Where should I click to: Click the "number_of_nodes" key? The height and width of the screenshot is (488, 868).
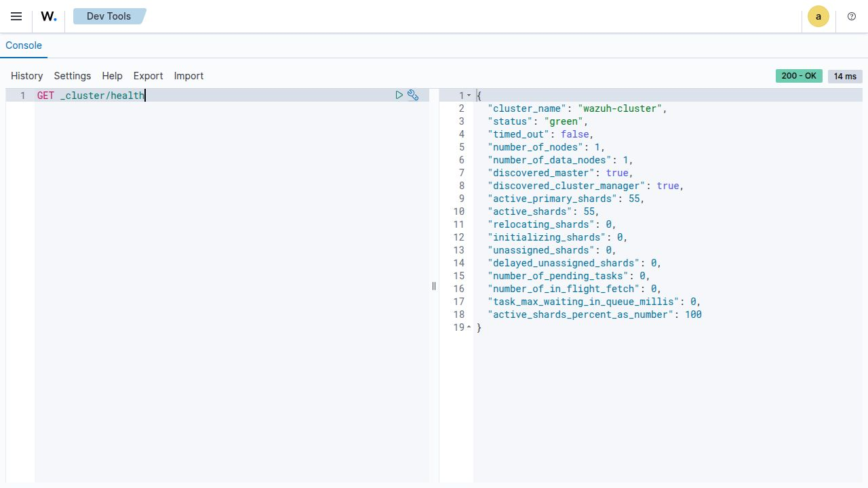click(x=536, y=147)
